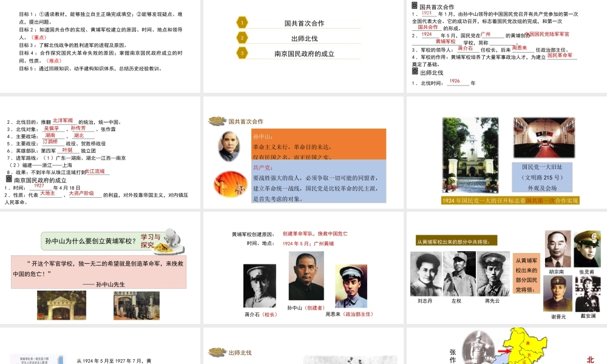Select the right photo of the academy gate with people
Viewport: 607px width, 364px height.
coord(137,305)
